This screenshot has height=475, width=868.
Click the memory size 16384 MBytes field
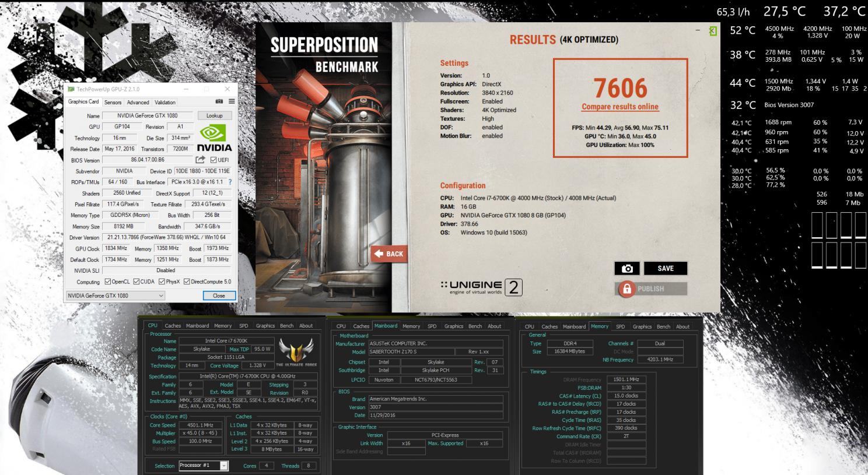570,351
